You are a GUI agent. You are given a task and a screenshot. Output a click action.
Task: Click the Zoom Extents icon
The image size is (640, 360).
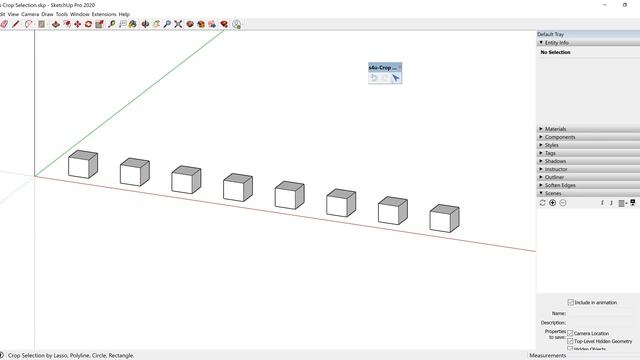(178, 24)
